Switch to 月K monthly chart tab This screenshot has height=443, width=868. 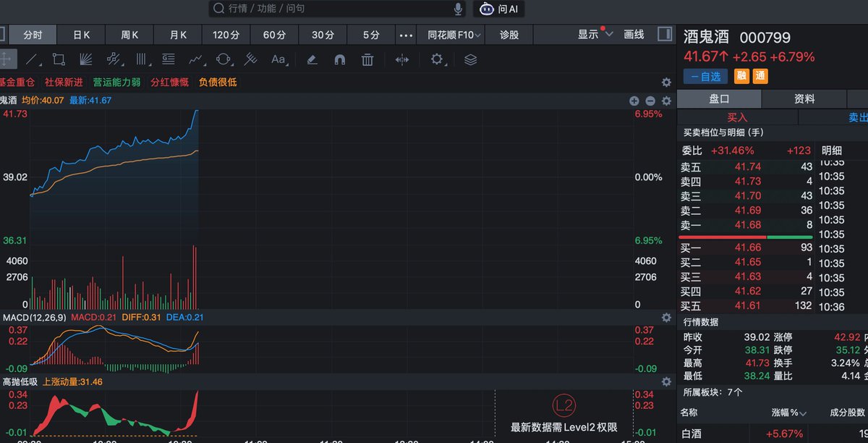point(178,35)
